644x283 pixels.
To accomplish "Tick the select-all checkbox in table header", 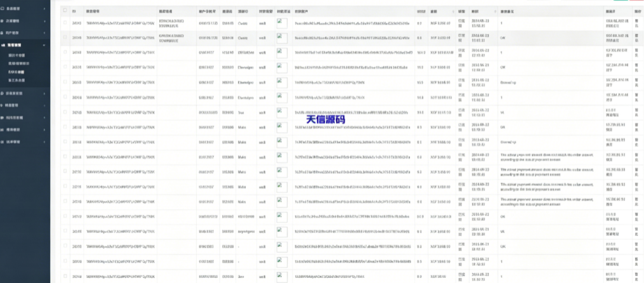I will pos(65,10).
